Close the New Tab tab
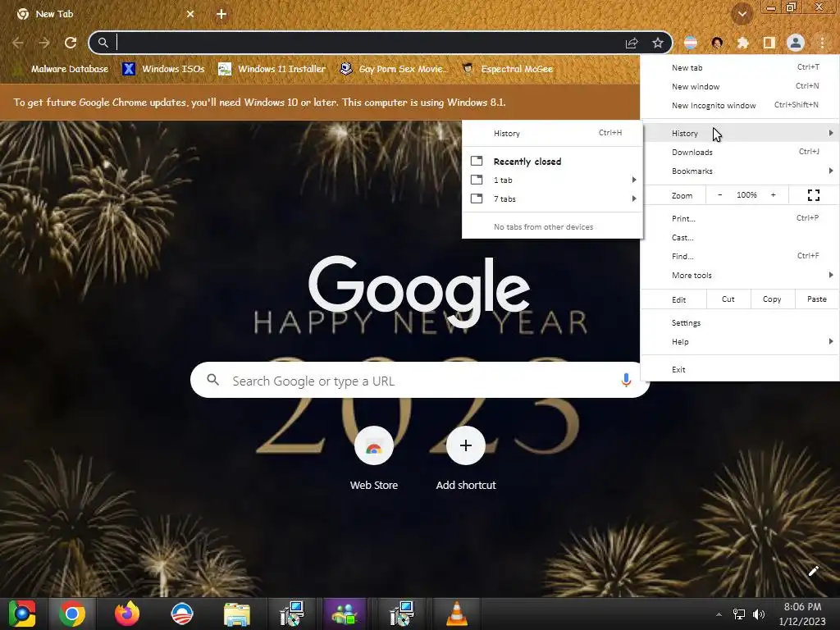 coord(190,14)
